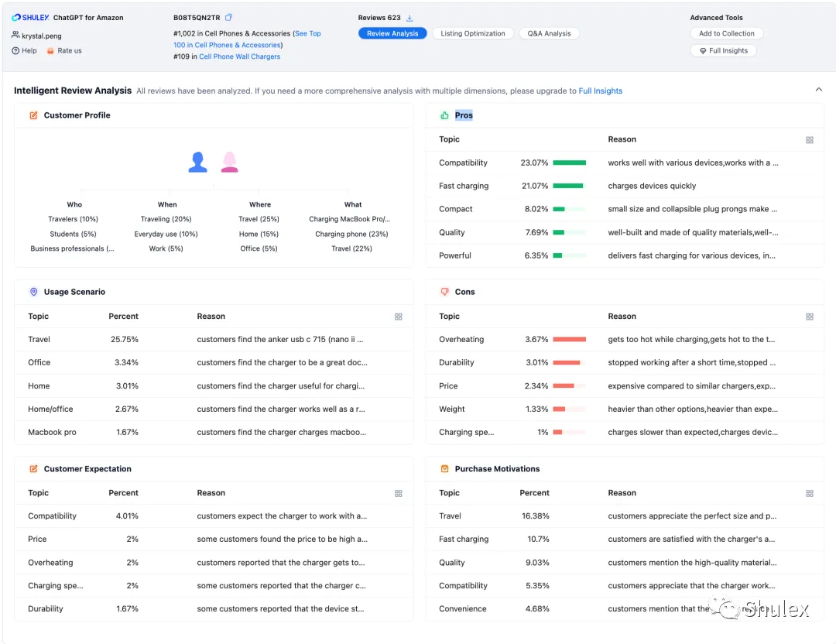Click the edit icon beside Customer Expectation
Screen dimensions: 836x644
(x=33, y=468)
